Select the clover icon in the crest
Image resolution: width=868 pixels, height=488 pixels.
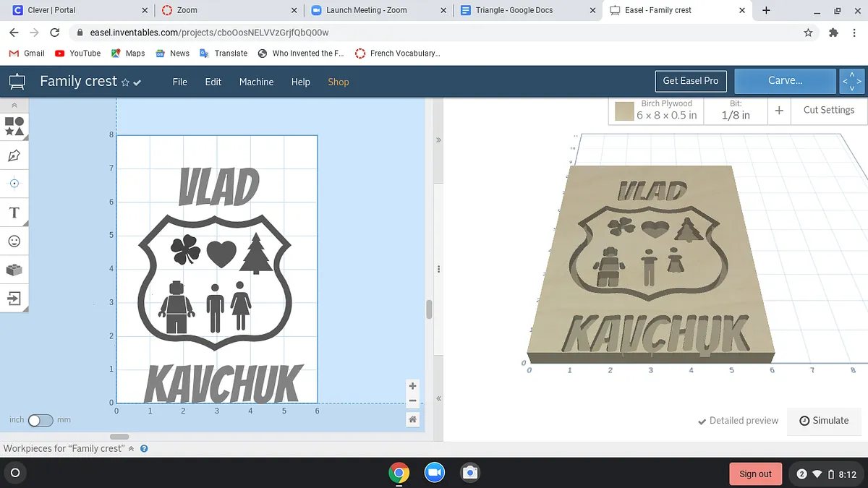(x=186, y=250)
